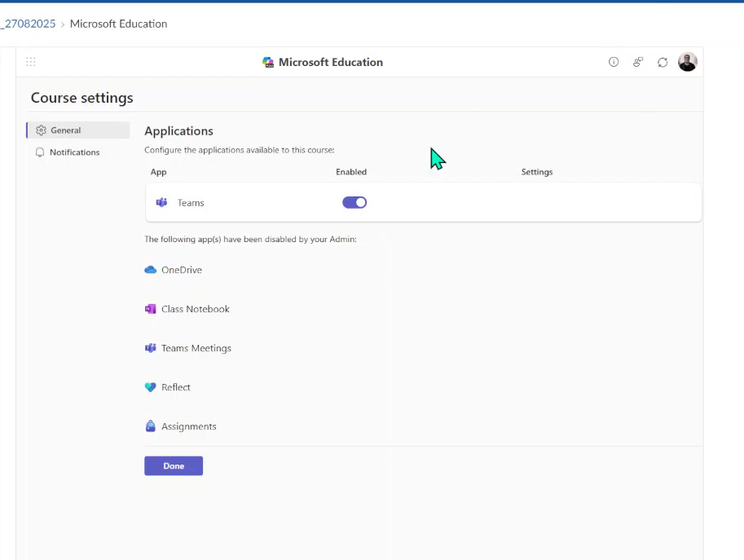744x560 pixels.
Task: Click the Settings column header
Action: click(537, 172)
